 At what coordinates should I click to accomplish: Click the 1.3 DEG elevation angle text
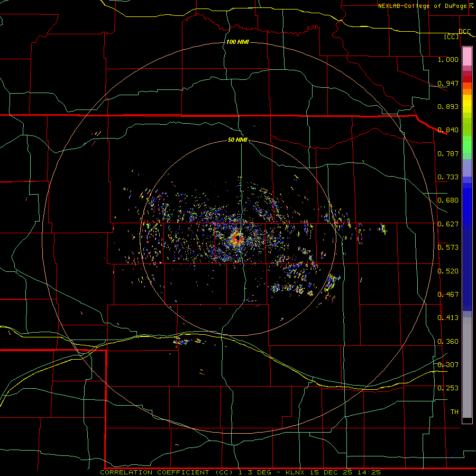(256, 472)
